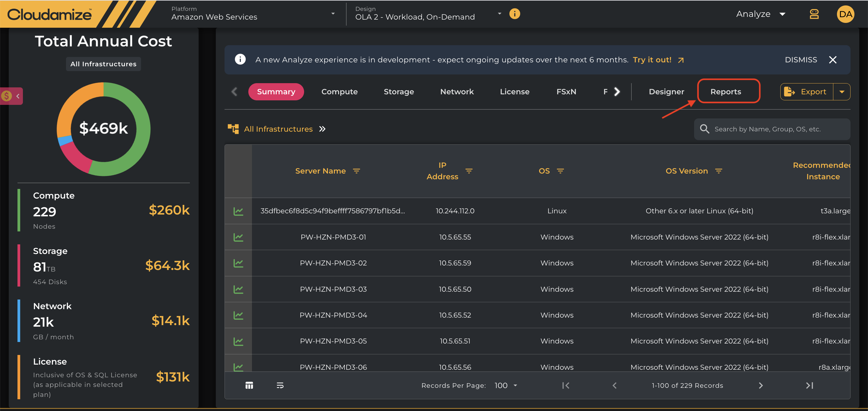Image resolution: width=868 pixels, height=411 pixels.
Task: Click the All Infrastructures hierarchy icon
Action: click(x=233, y=129)
